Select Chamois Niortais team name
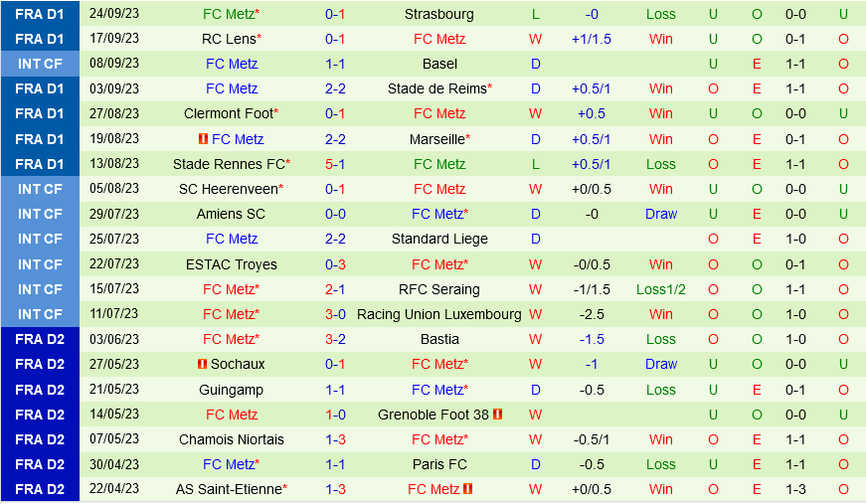The height and width of the screenshot is (504, 866). (x=232, y=439)
